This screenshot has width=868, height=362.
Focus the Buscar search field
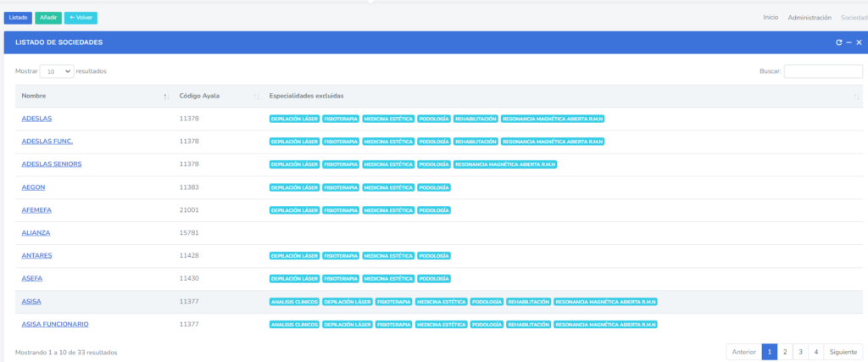(823, 71)
